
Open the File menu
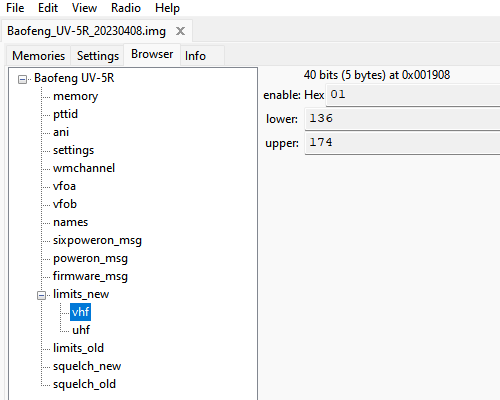coord(15,8)
